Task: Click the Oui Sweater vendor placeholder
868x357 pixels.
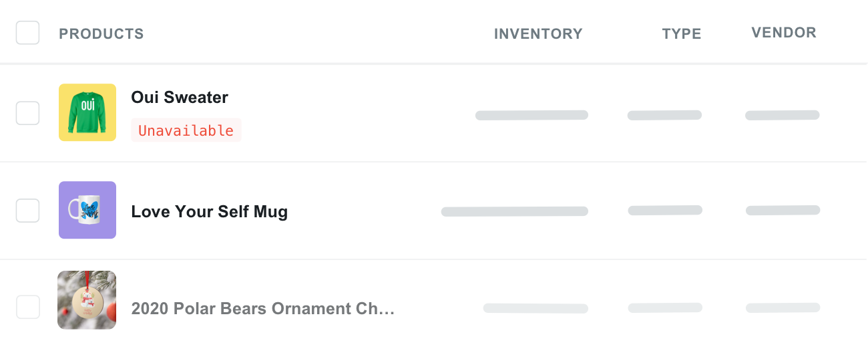Action: click(x=783, y=115)
